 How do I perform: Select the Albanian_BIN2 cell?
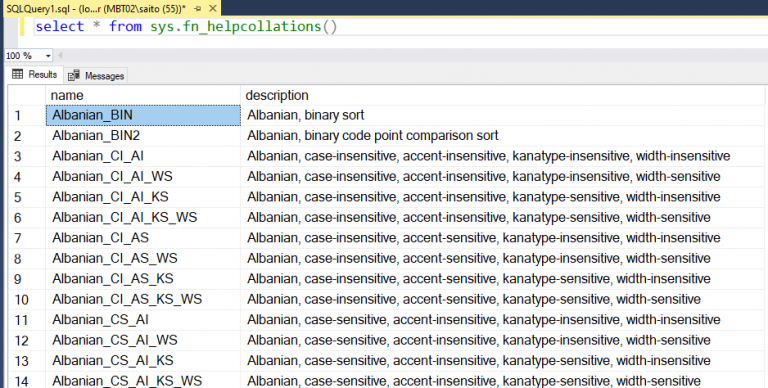coord(144,136)
